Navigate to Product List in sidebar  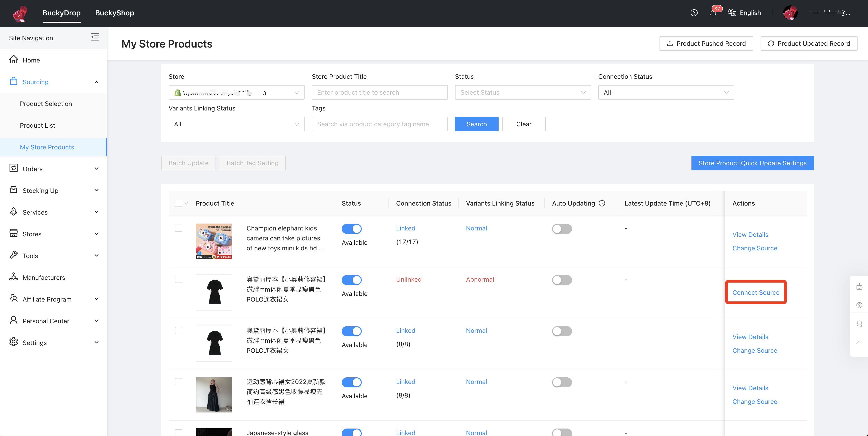click(37, 125)
